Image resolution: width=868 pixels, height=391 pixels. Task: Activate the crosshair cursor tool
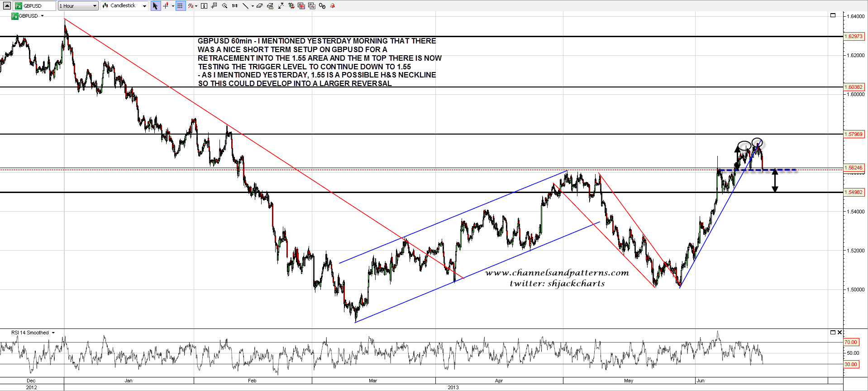pos(166,6)
